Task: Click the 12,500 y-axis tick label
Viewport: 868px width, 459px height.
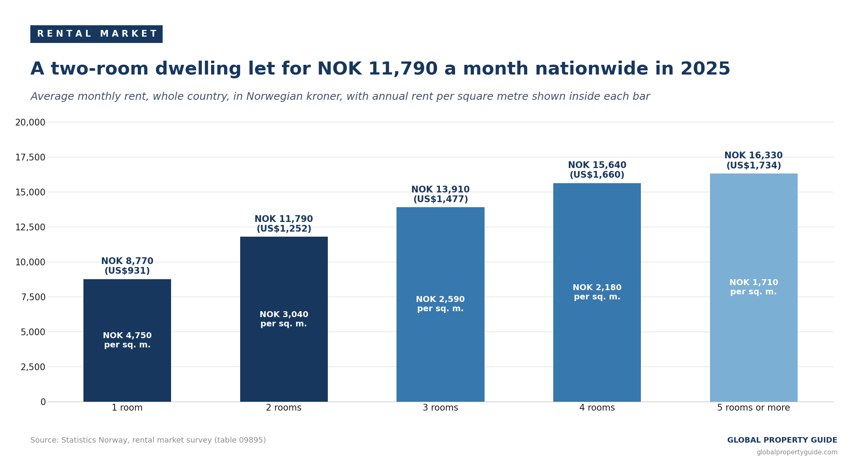Action: (30, 227)
